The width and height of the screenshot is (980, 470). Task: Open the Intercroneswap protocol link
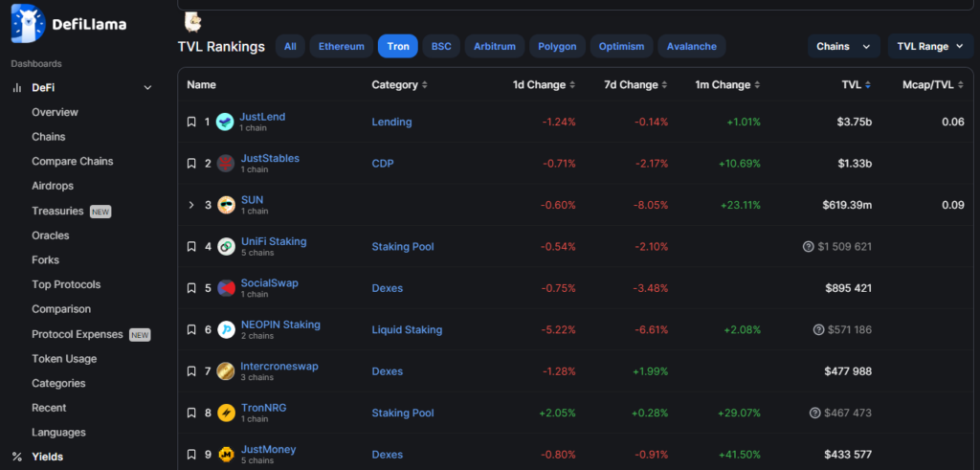(279, 366)
